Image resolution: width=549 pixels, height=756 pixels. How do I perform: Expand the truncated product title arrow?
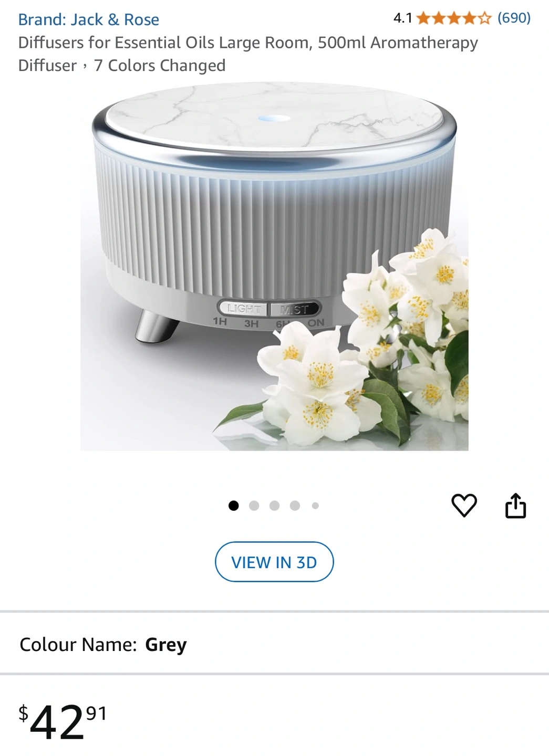coord(85,66)
